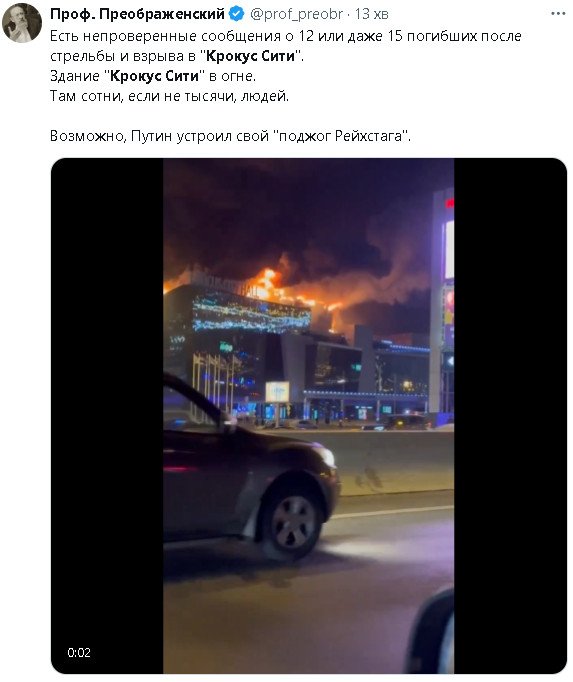Click the right black letterbox of video
This screenshot has width=573, height=682.
(x=510, y=416)
